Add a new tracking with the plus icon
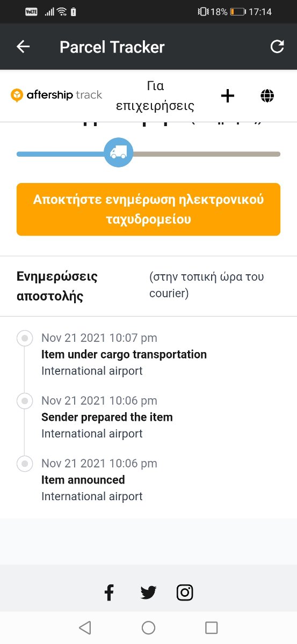The height and width of the screenshot is (644, 297). pyautogui.click(x=228, y=96)
